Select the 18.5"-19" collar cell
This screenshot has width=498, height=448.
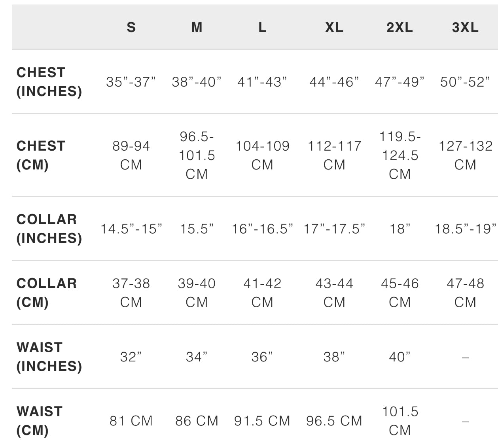[465, 229]
